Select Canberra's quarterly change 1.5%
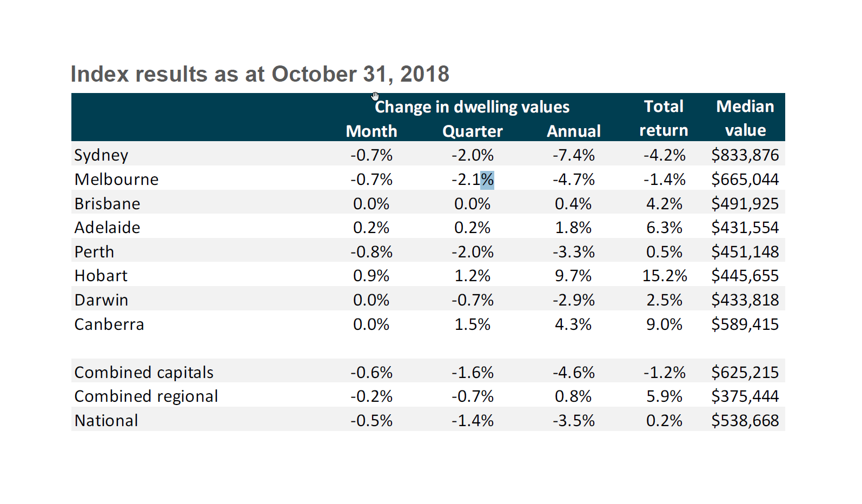 (x=472, y=324)
